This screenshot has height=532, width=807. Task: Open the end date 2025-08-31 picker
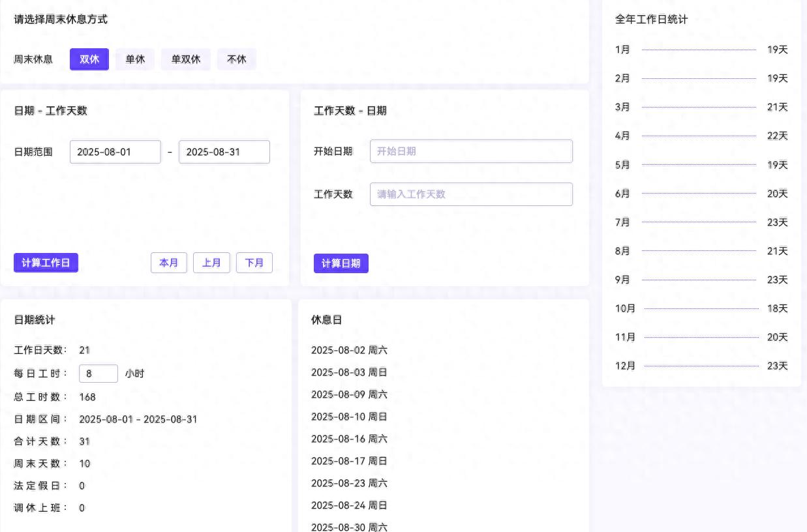coord(224,152)
